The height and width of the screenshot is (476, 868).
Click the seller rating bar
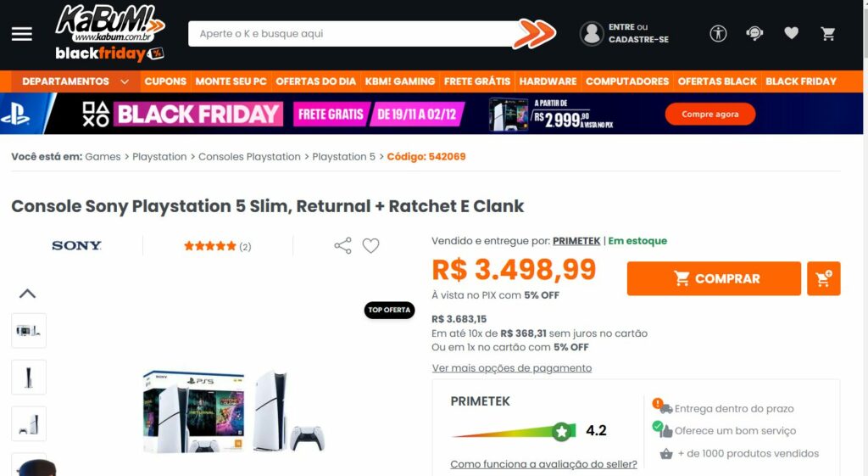[514, 432]
